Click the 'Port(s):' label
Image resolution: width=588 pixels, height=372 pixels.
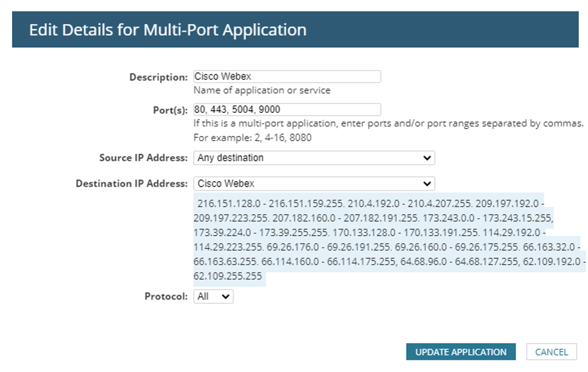pos(170,111)
